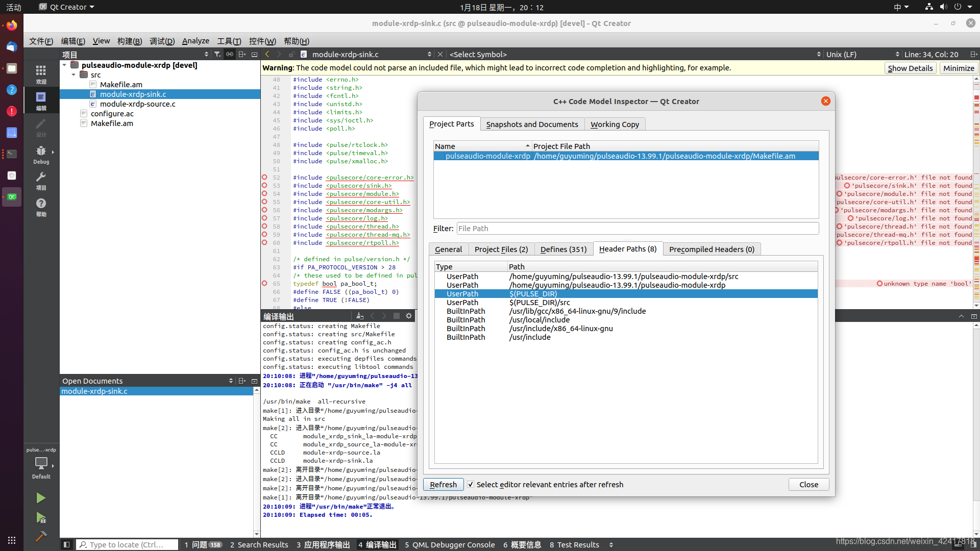Collapse the src folder in project tree
Screen dimensions: 980x551
pyautogui.click(x=74, y=75)
